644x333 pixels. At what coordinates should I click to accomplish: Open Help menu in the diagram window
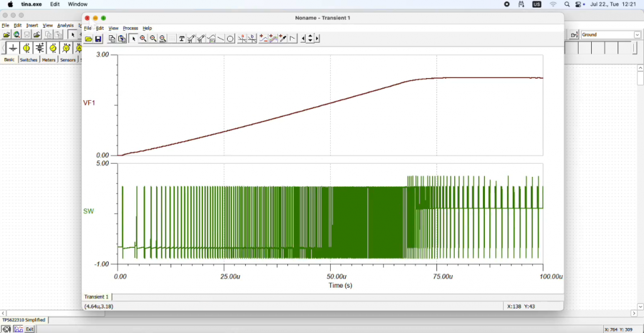[147, 28]
